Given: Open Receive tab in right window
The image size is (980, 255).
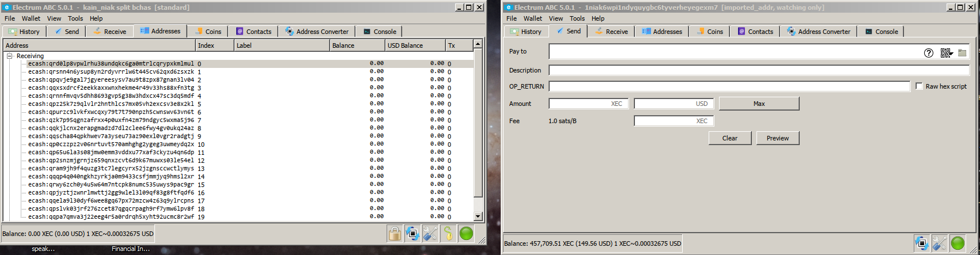Looking at the screenshot, I should point(611,32).
